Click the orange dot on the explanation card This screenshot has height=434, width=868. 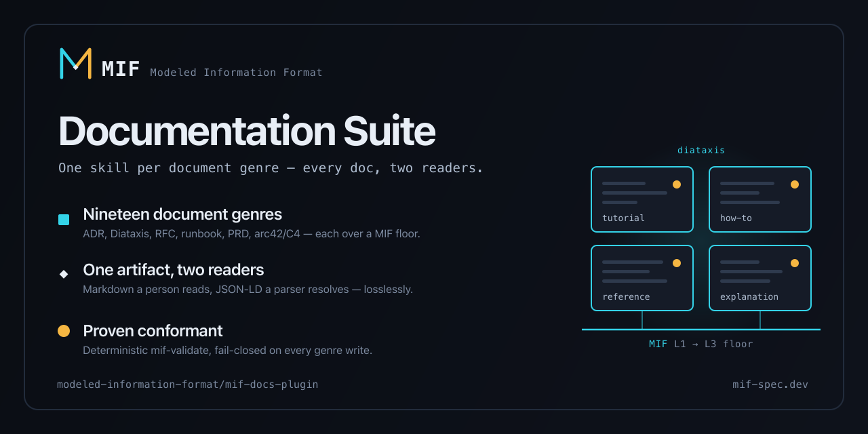click(795, 263)
